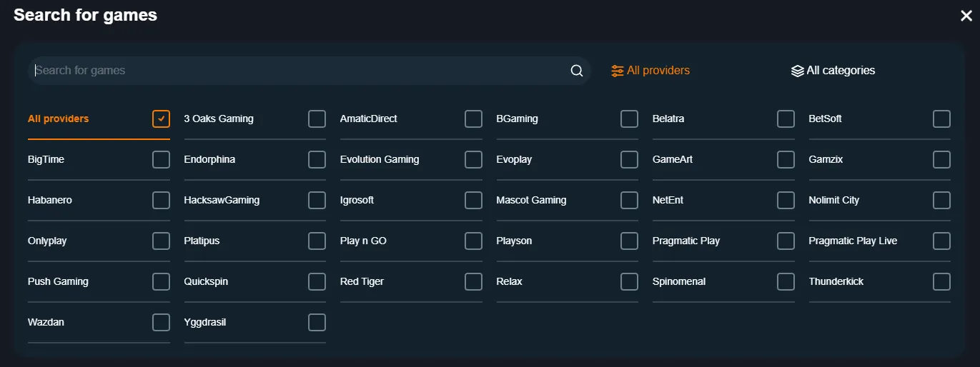980x367 pixels.
Task: Click the providers filter sliders icon
Action: (x=618, y=71)
